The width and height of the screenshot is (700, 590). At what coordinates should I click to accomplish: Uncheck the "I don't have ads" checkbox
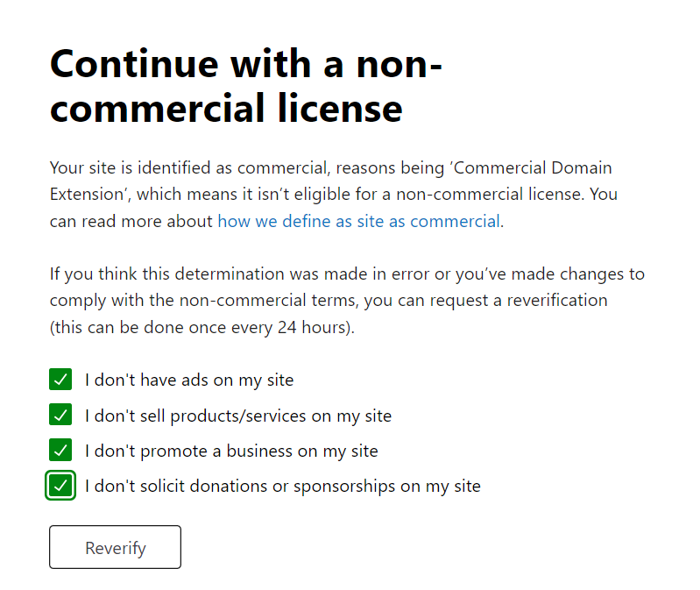(x=60, y=380)
